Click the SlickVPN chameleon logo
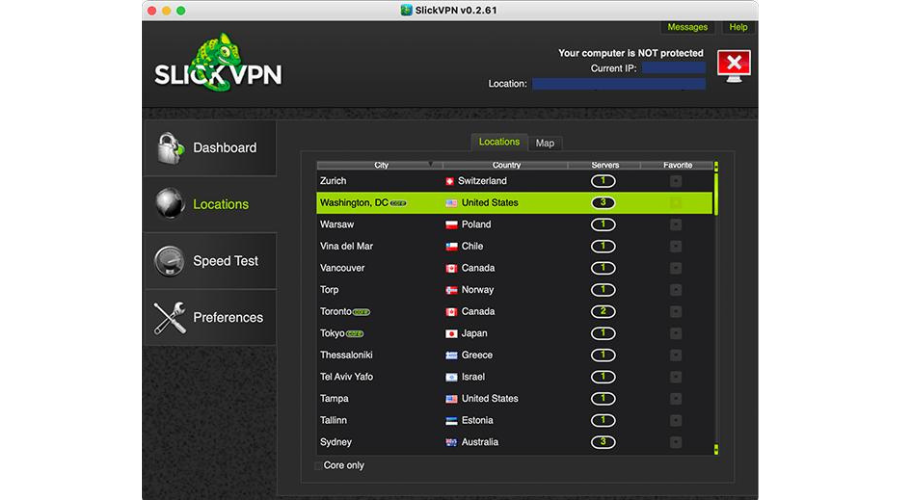 point(218,63)
